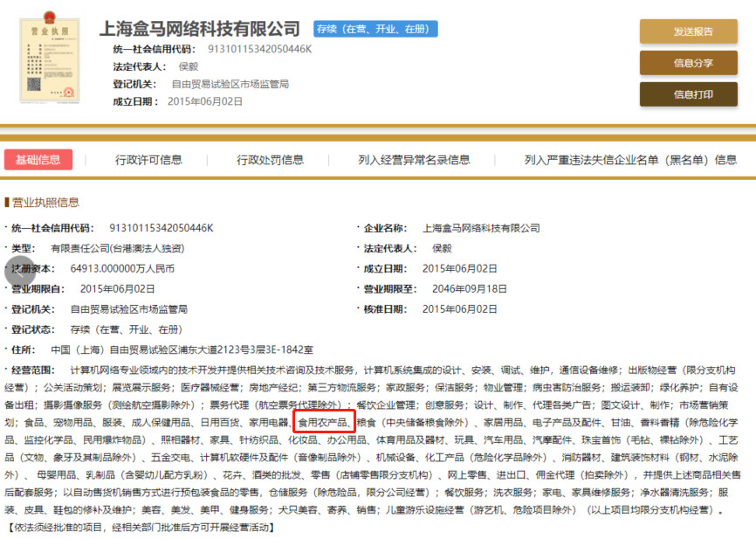Screen dimensions: 756x539
Task: Switch to 行政许可信息 tab
Action: 148,160
